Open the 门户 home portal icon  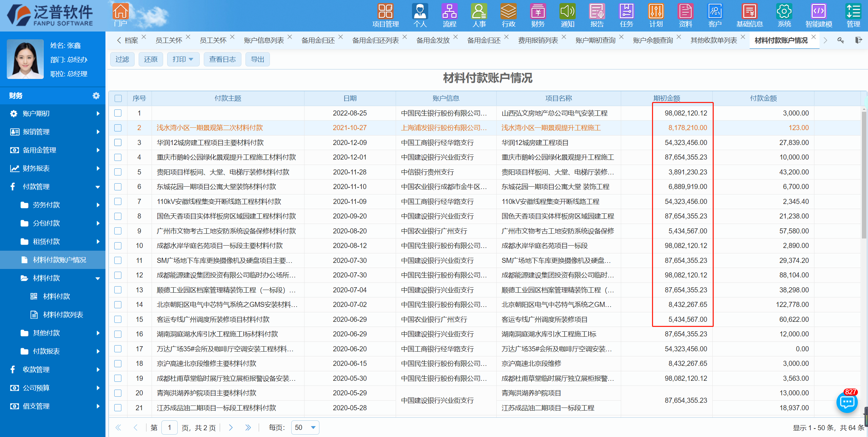[x=120, y=15]
